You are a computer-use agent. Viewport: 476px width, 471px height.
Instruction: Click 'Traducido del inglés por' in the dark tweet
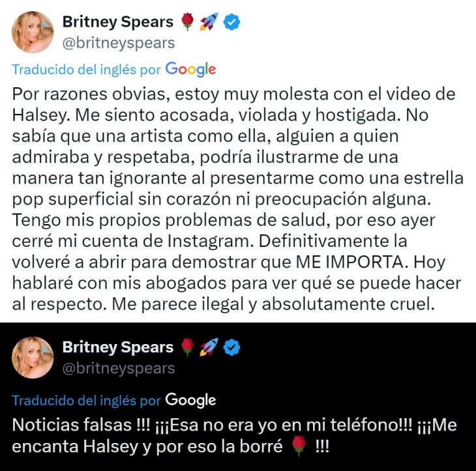86,401
